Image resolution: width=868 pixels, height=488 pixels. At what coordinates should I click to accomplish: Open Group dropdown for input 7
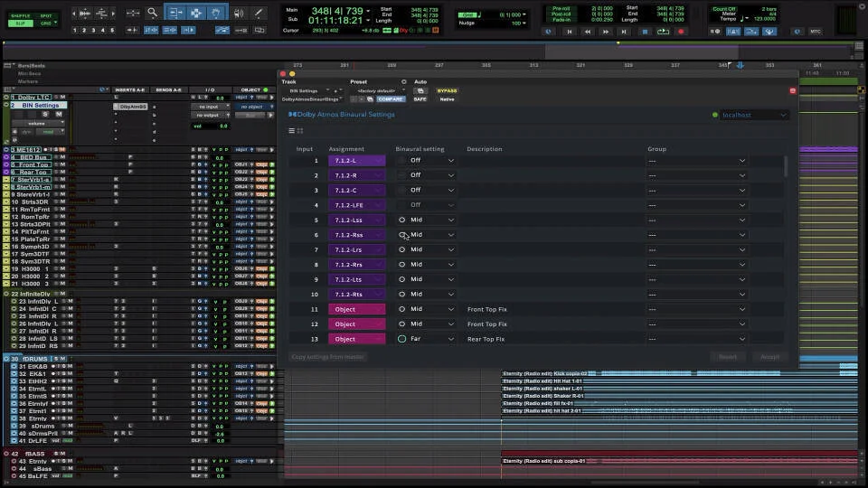[696, 249]
